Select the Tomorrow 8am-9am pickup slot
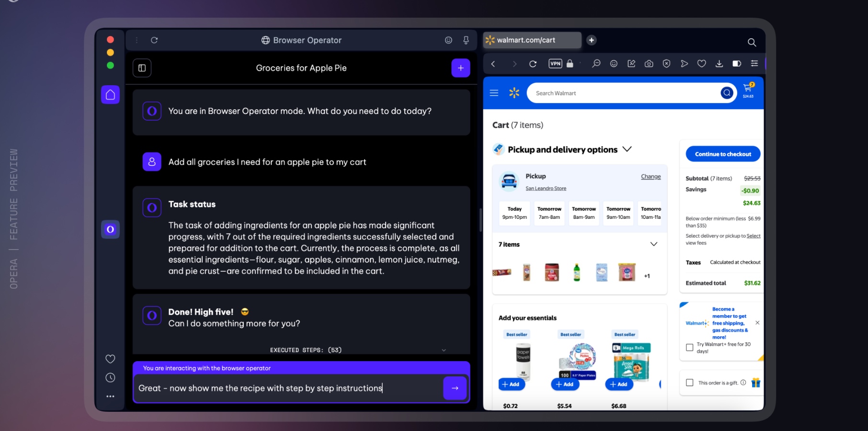868x431 pixels. coord(583,213)
